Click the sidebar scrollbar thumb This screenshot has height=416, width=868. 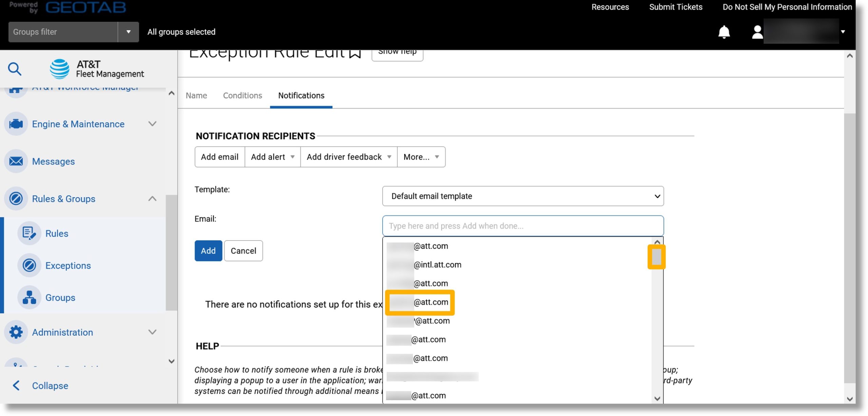(x=172, y=252)
